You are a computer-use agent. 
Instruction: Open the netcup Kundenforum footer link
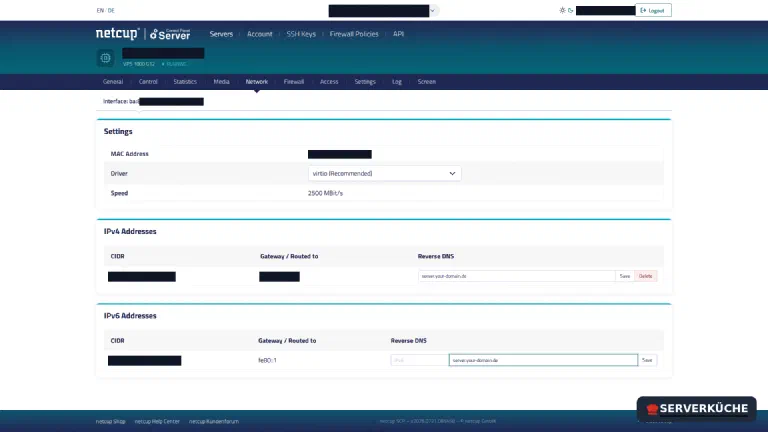[x=214, y=421]
